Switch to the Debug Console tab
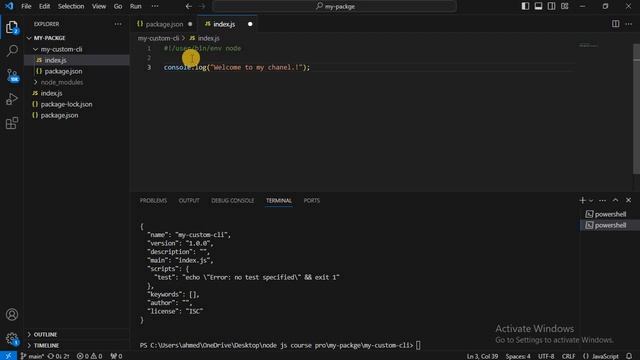Viewport: 640px width, 360px height. click(x=232, y=200)
